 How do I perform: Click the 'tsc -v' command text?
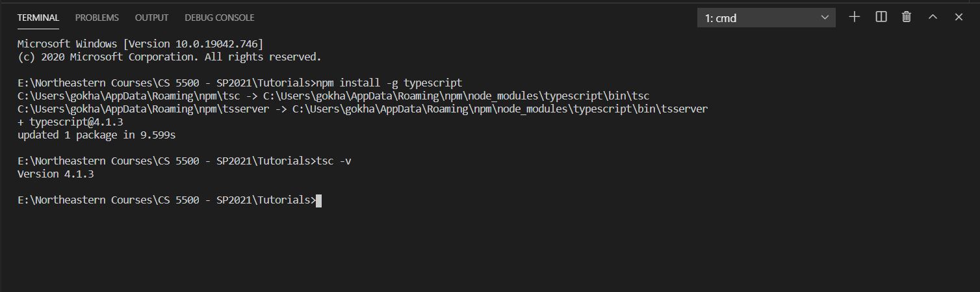pyautogui.click(x=333, y=161)
